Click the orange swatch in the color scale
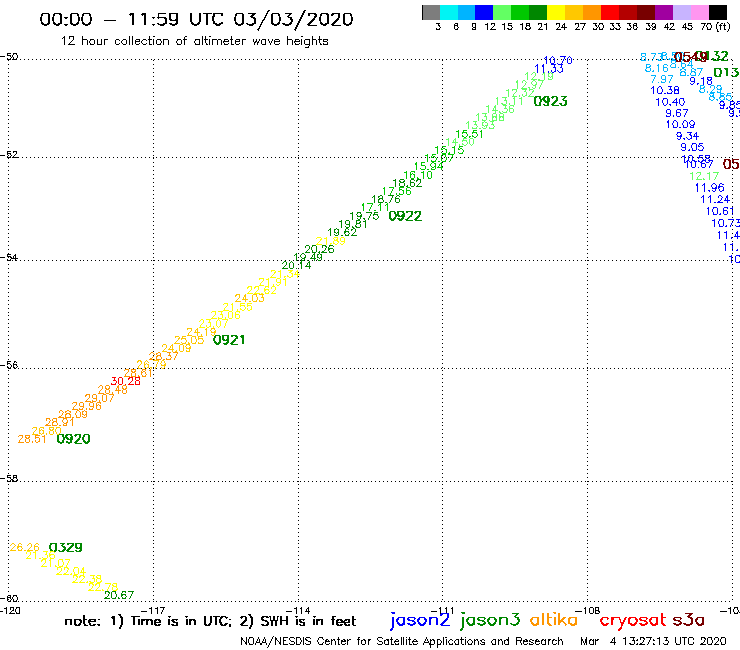740x650 pixels. tap(591, 12)
